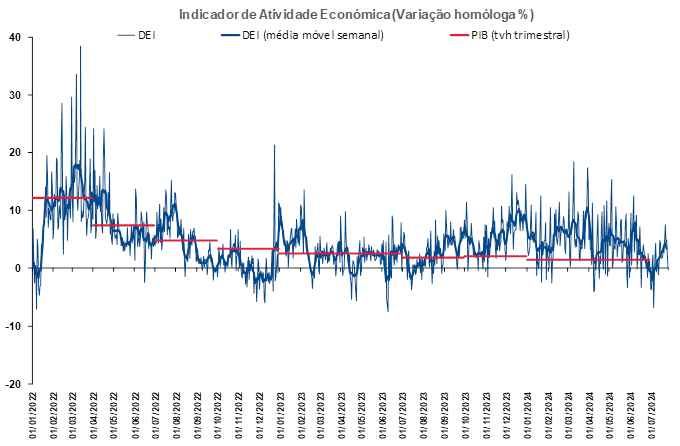Click the 10 label on the y-axis

pos(15,210)
